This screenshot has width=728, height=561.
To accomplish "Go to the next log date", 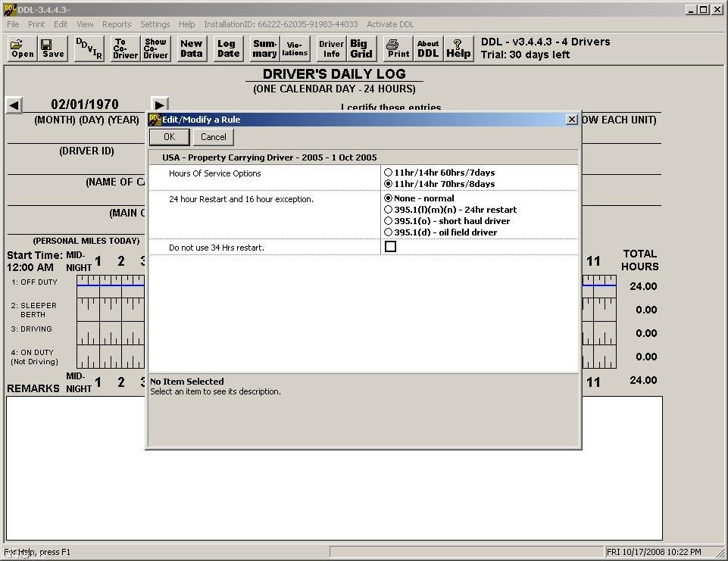I will [x=159, y=105].
